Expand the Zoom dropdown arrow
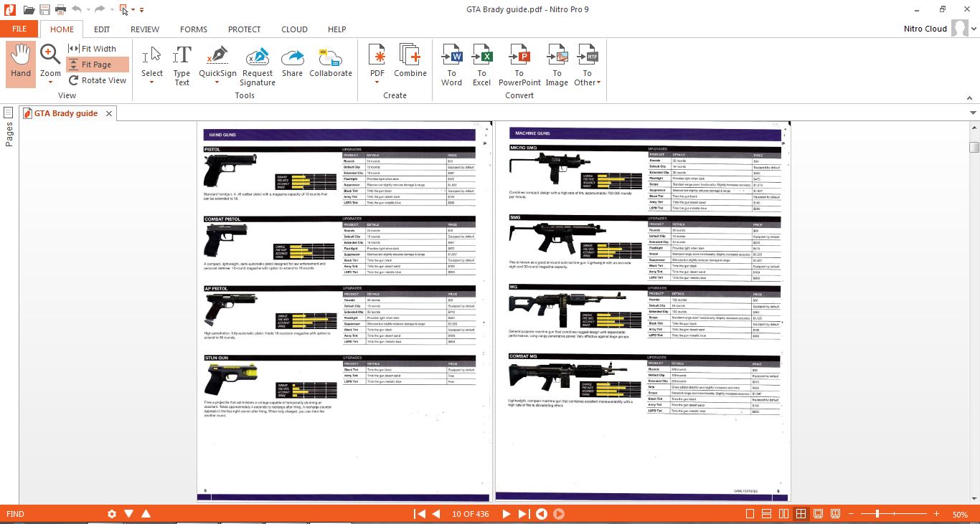The width and height of the screenshot is (980, 524). click(x=50, y=82)
